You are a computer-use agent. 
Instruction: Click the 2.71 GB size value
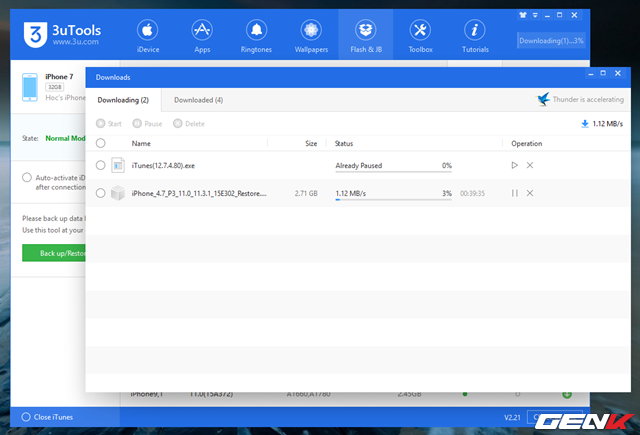tap(306, 193)
